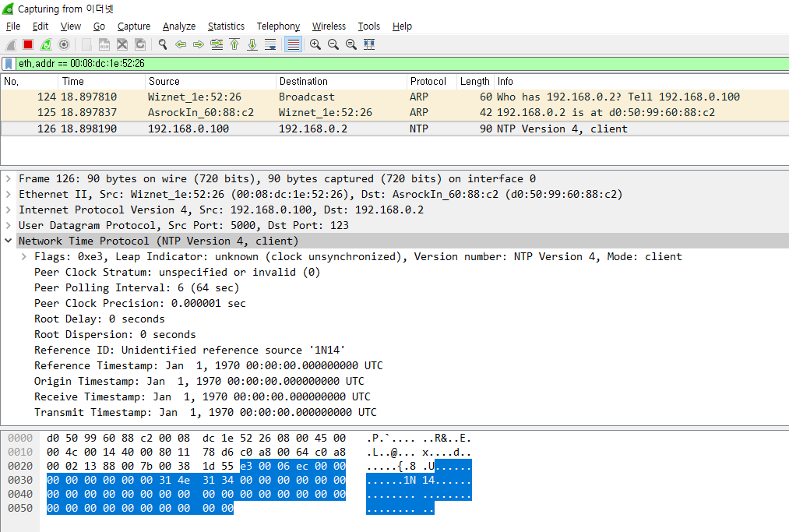The width and height of the screenshot is (789, 532).
Task: Select the Receive Timestamp field
Action: [x=203, y=397]
